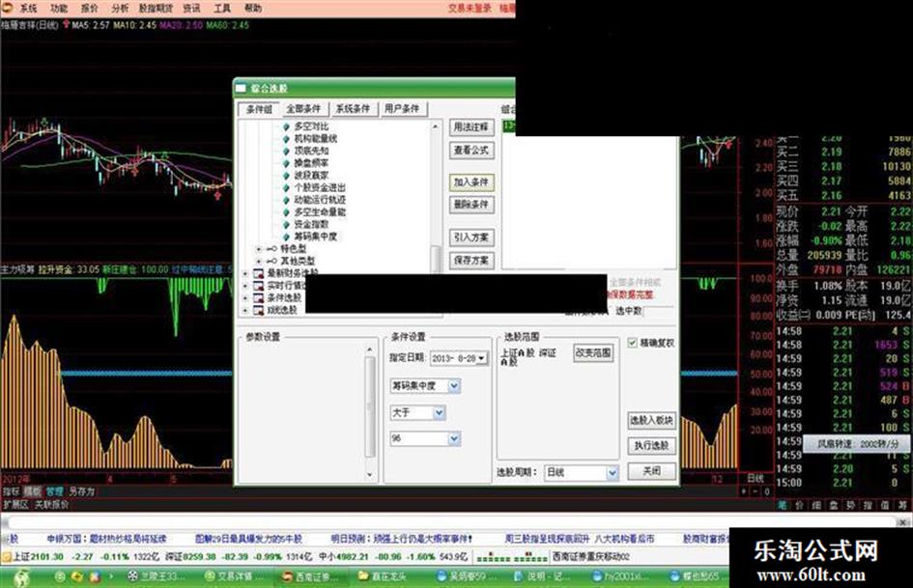Click the 关联报价 label at bottom left

[51, 504]
